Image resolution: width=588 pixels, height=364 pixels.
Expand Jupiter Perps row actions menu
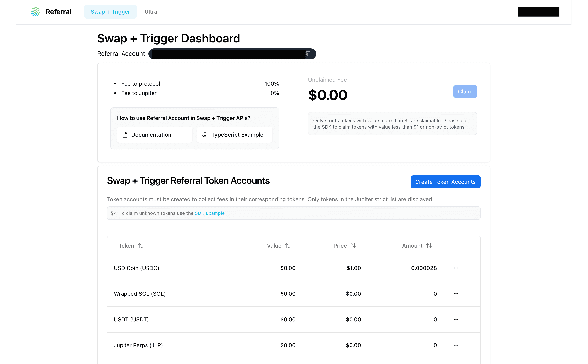point(456,345)
